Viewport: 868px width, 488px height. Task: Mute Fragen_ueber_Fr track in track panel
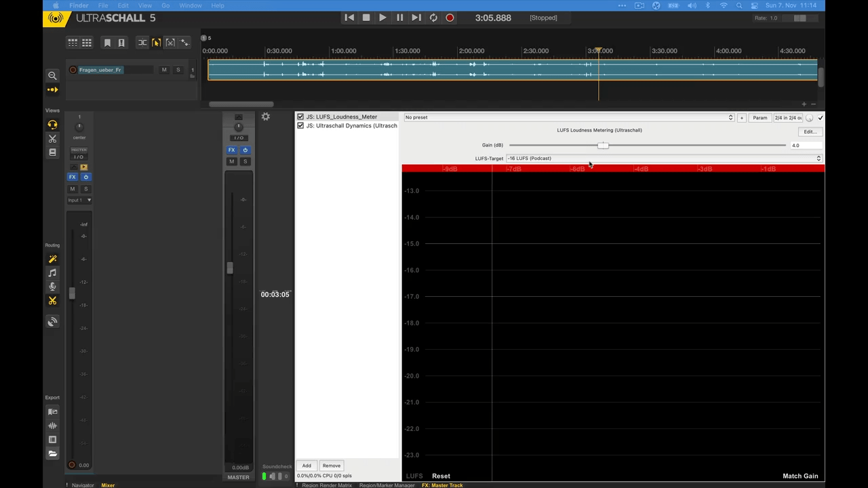164,70
